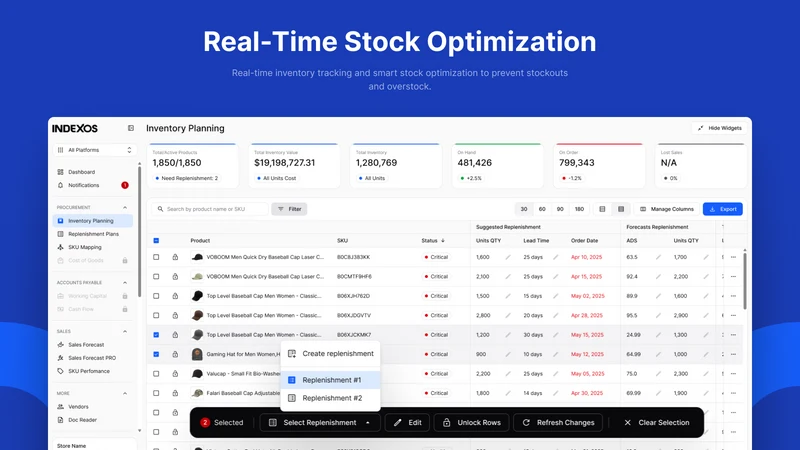Toggle the lock on SKU B0CMTF9HF6 row

(x=175, y=277)
